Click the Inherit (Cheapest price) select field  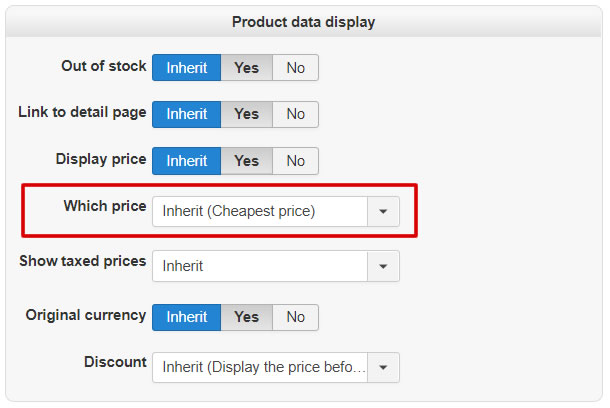[259, 211]
